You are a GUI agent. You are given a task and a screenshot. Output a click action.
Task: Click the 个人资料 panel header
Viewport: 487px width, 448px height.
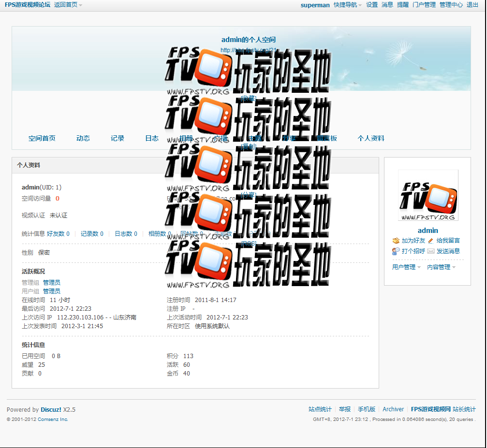pyautogui.click(x=195, y=165)
